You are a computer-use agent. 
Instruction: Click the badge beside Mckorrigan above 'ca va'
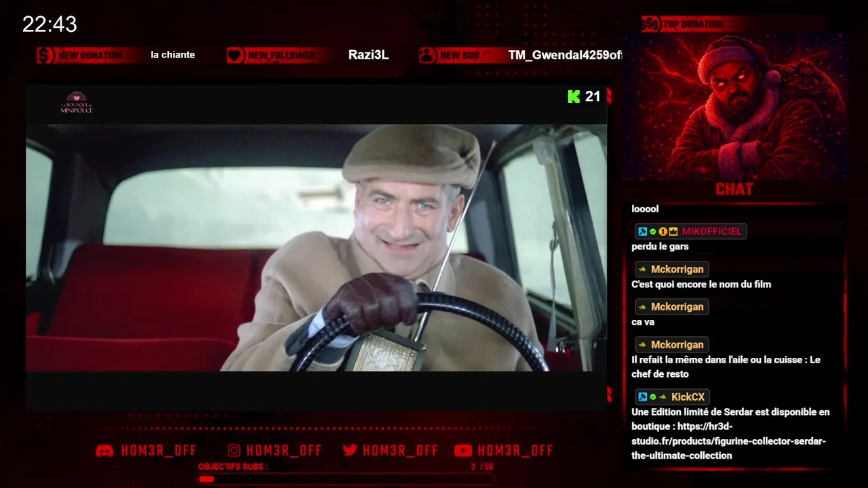click(642, 307)
